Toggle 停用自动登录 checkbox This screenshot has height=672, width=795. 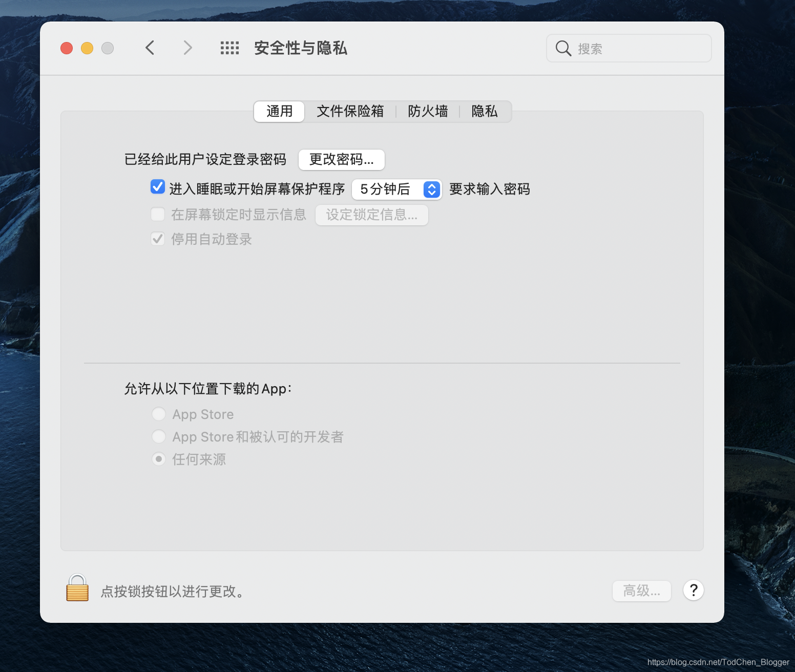[158, 239]
